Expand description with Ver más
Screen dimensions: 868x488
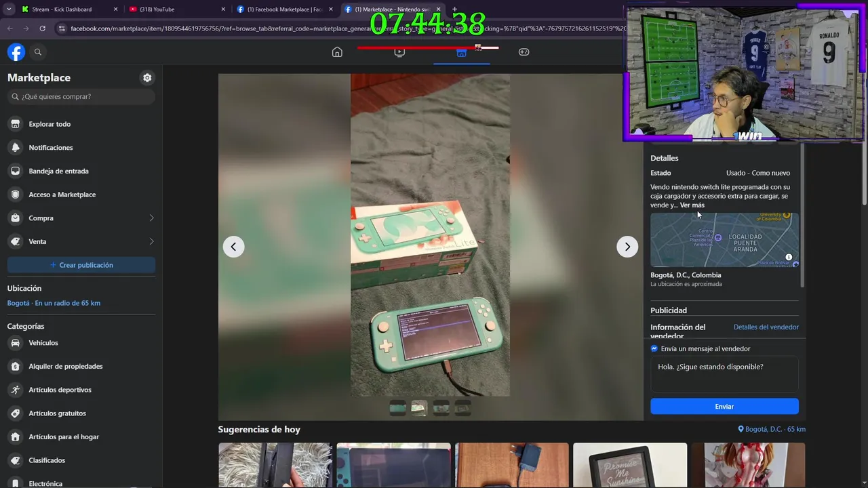[x=692, y=205]
